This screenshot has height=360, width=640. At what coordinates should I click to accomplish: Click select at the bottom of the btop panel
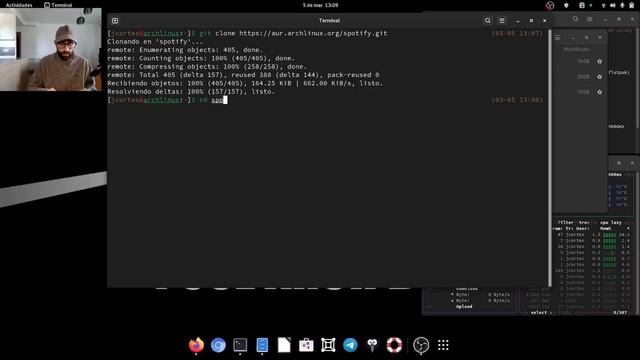[x=539, y=313]
